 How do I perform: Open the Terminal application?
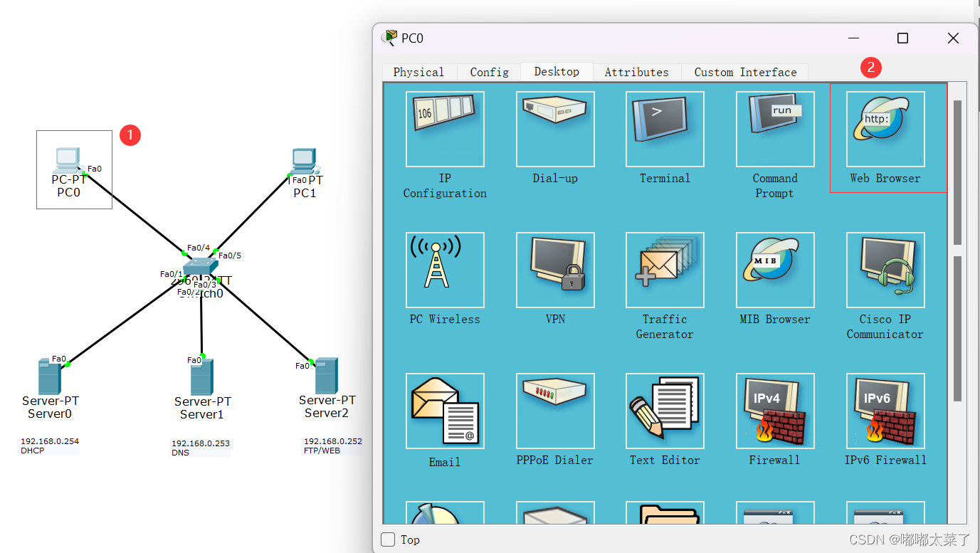665,129
